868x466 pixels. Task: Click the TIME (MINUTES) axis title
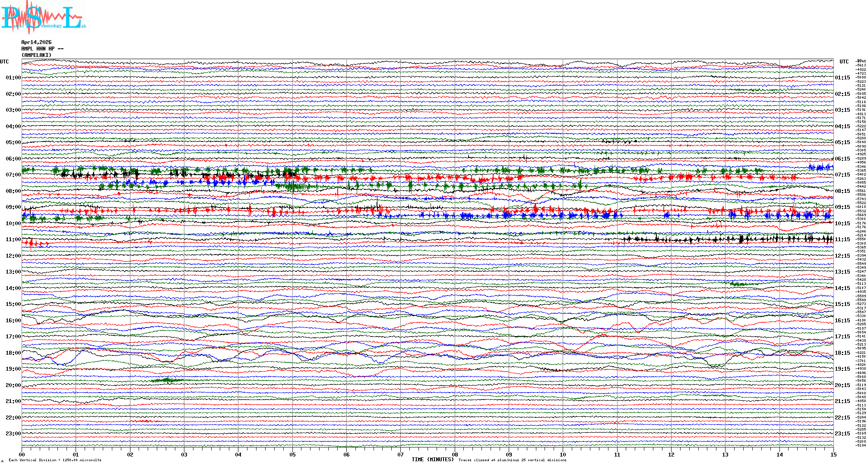(x=432, y=460)
